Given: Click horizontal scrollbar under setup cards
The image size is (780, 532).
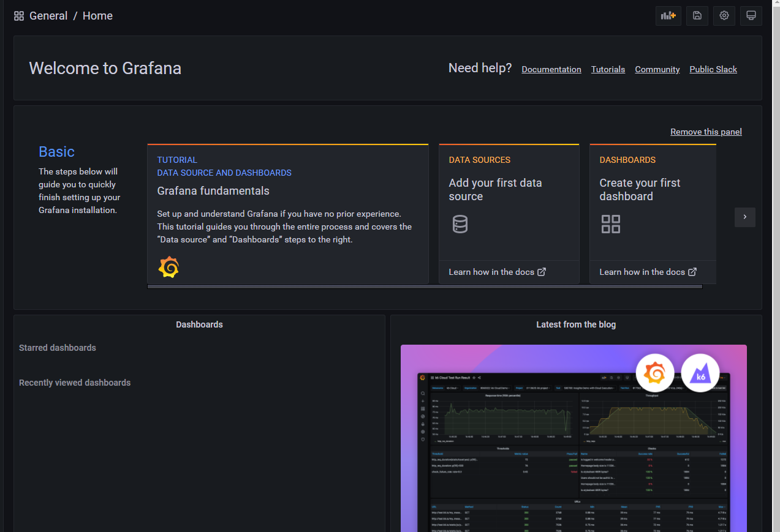Looking at the screenshot, I should [x=425, y=287].
